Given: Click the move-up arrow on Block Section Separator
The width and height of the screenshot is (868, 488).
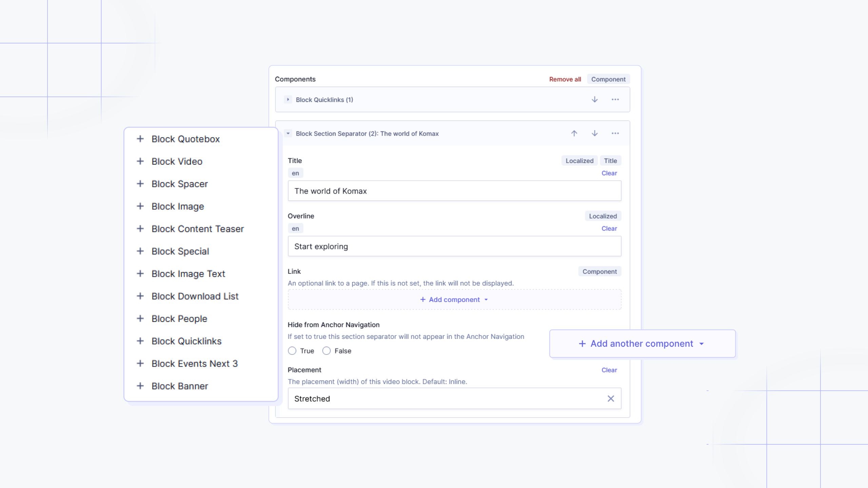Looking at the screenshot, I should [x=574, y=133].
